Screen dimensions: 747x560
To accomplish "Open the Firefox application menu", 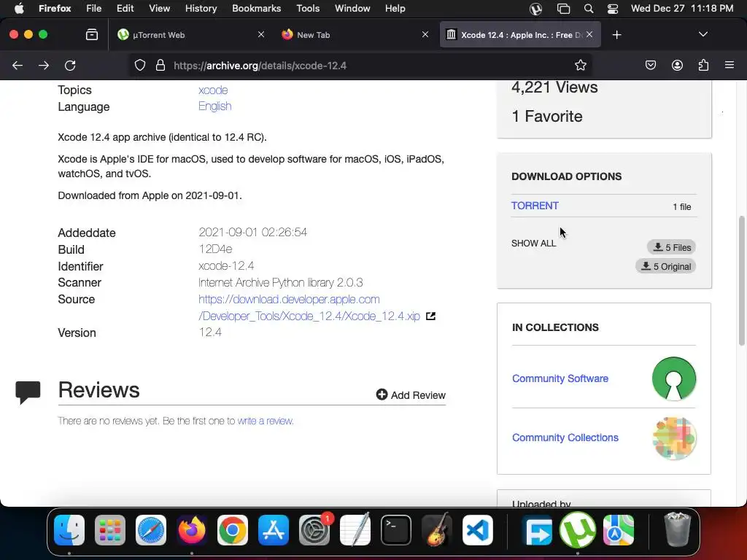I will [x=55, y=9].
